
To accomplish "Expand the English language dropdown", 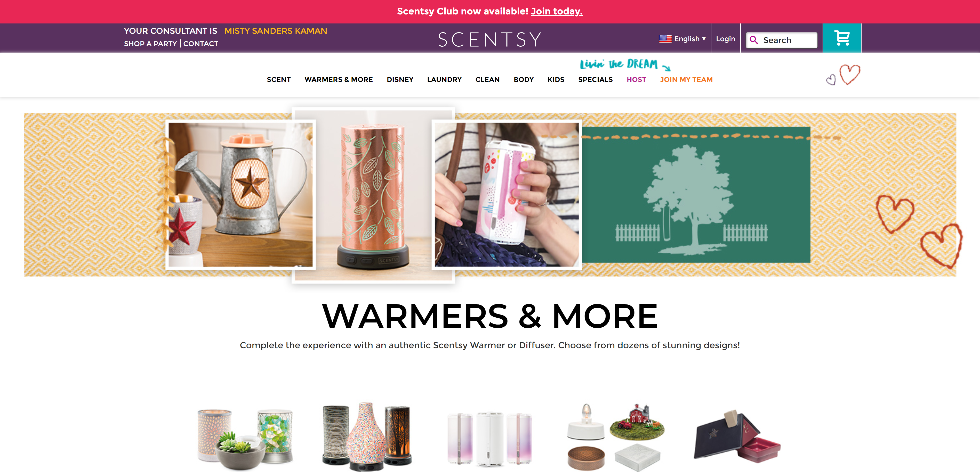I will coord(682,39).
